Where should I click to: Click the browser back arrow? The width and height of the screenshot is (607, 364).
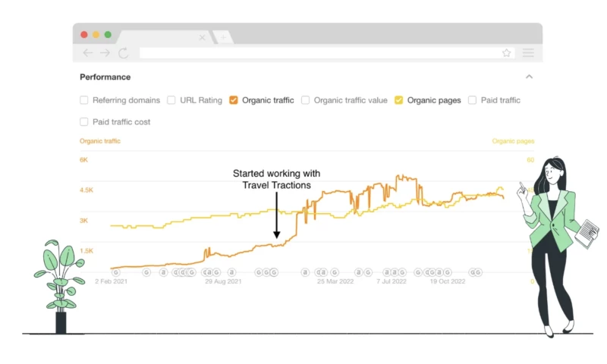pyautogui.click(x=88, y=53)
